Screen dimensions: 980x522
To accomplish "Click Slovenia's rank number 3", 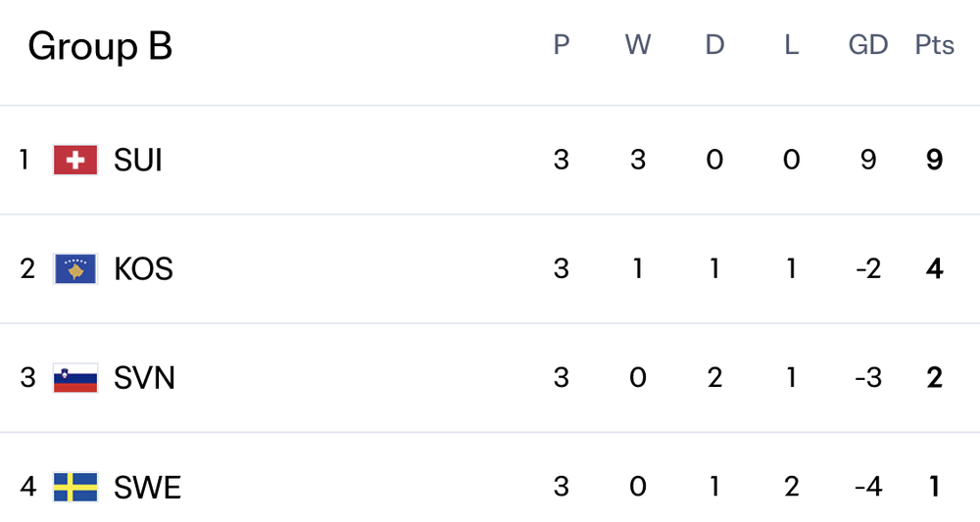I will coord(27,377).
